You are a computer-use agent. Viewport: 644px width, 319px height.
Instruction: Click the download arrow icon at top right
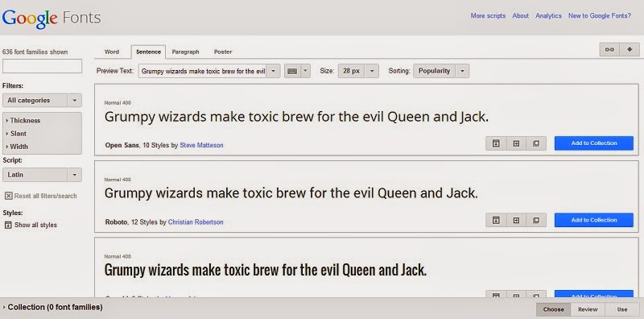tap(630, 50)
